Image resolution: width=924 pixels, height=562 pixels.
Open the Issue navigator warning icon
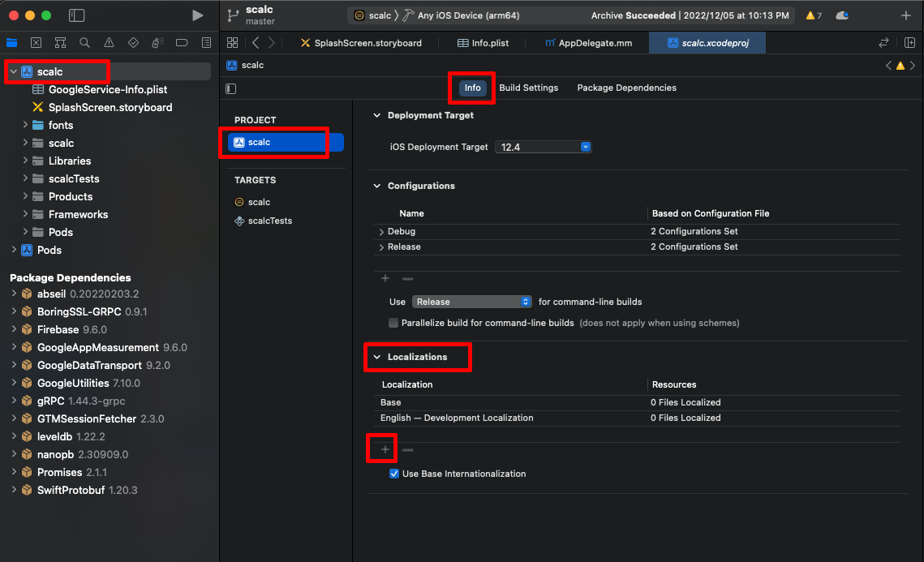tap(109, 42)
